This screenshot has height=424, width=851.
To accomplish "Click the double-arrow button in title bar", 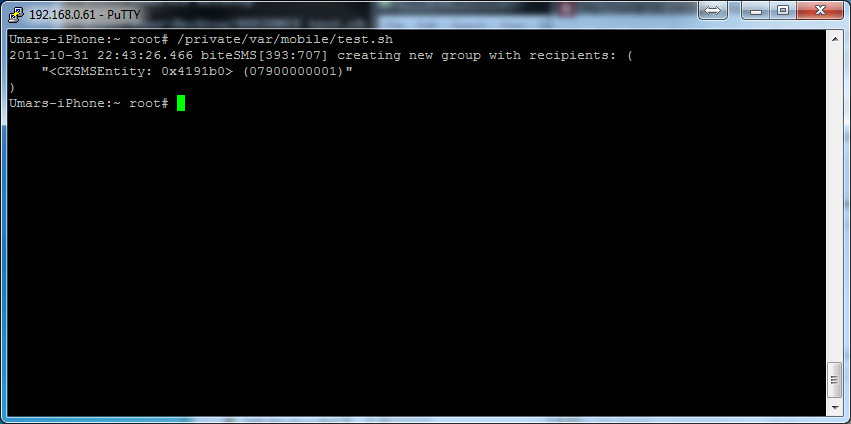I will 712,10.
